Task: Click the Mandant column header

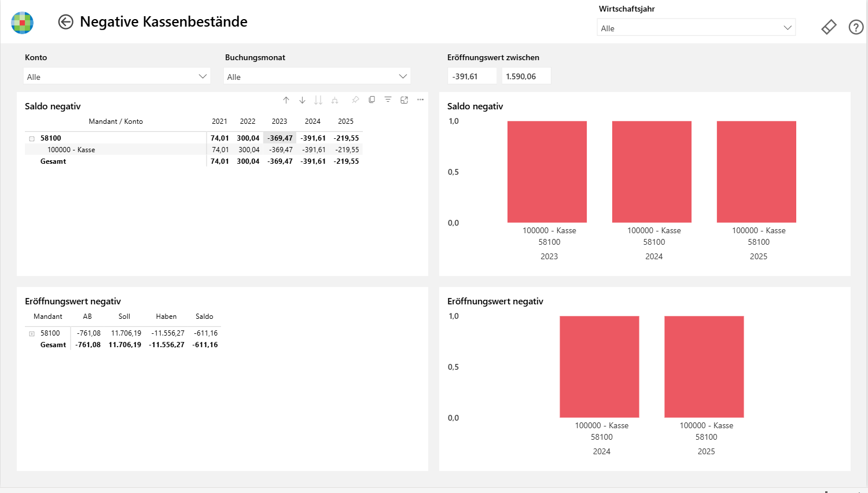Action: pos(48,317)
